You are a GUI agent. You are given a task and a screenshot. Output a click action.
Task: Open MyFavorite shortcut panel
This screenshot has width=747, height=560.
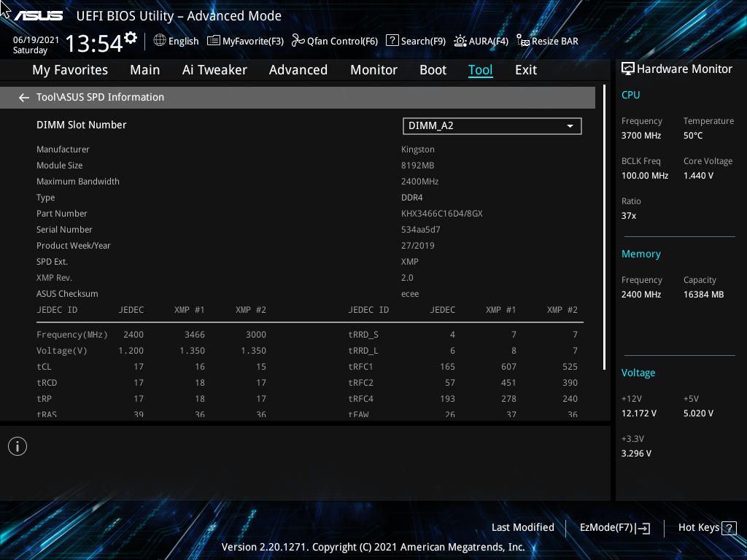tap(245, 41)
